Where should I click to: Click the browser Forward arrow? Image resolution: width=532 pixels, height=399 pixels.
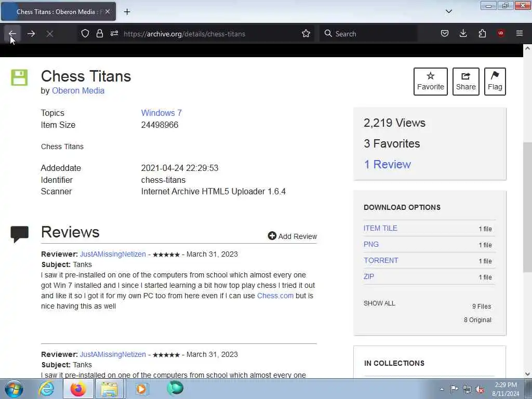(31, 34)
